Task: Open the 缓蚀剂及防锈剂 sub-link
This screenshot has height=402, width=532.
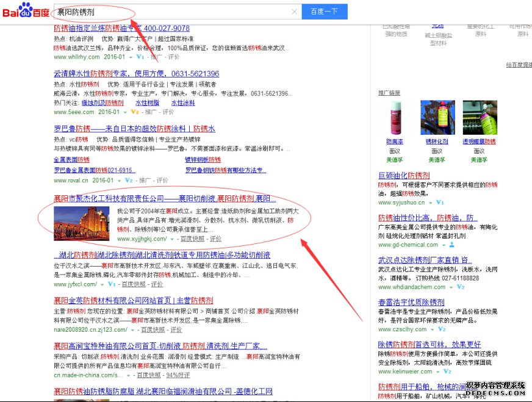Action: tap(102, 103)
